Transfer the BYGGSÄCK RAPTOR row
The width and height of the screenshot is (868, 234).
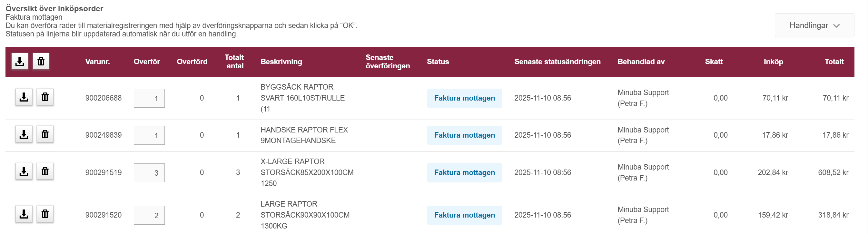(24, 97)
